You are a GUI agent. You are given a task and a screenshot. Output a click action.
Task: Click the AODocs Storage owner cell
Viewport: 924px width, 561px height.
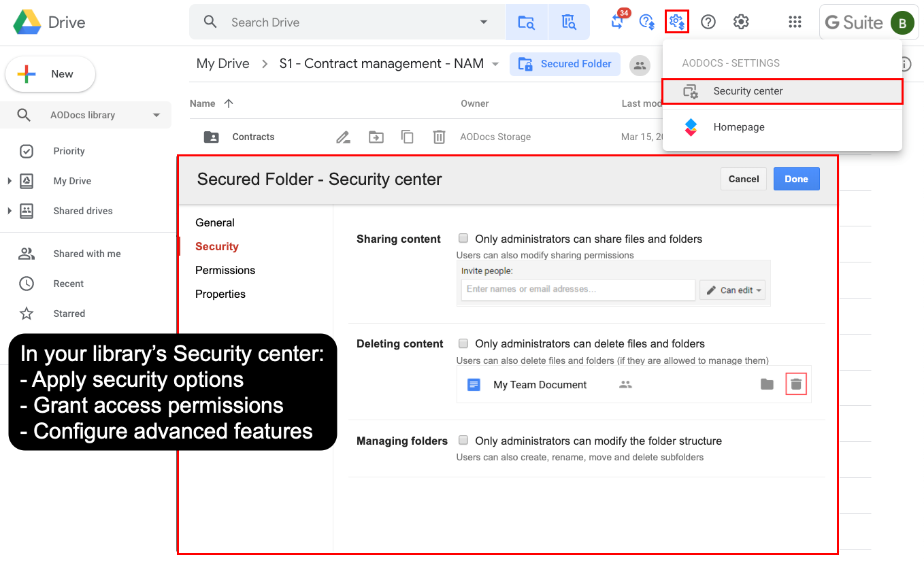(x=495, y=137)
